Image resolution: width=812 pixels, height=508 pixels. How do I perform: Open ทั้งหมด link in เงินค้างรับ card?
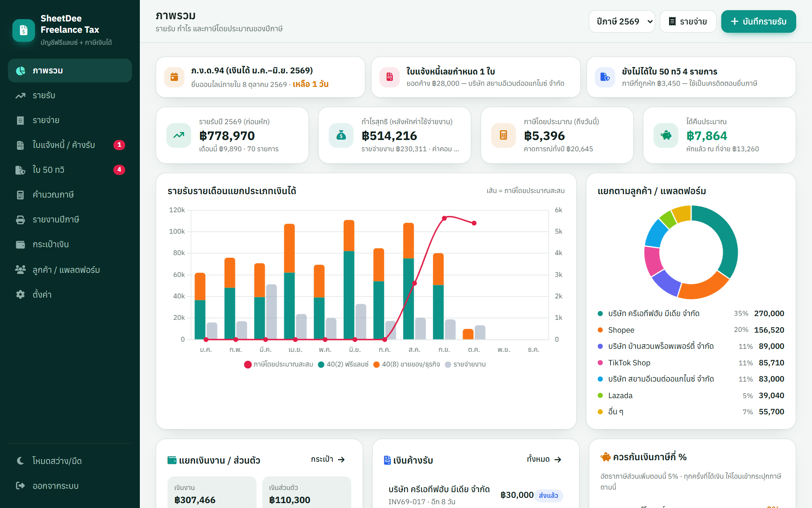[x=544, y=459]
